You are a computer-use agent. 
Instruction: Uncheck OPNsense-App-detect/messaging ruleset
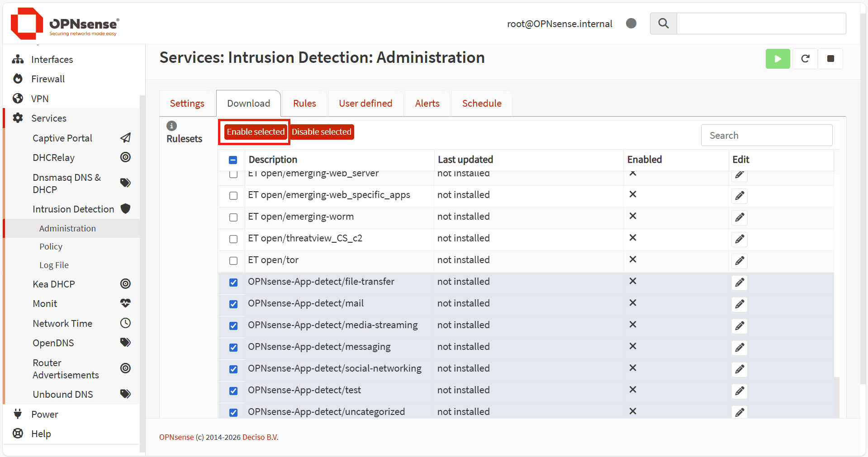(x=233, y=348)
